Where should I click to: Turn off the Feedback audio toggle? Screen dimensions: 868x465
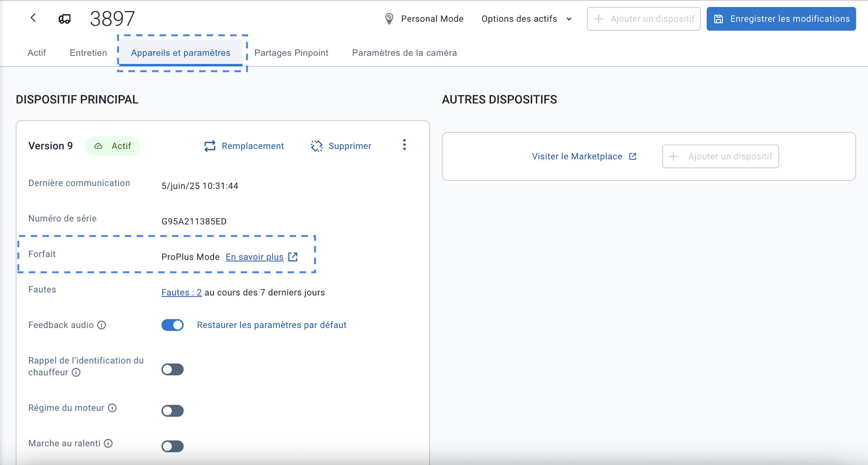click(173, 325)
